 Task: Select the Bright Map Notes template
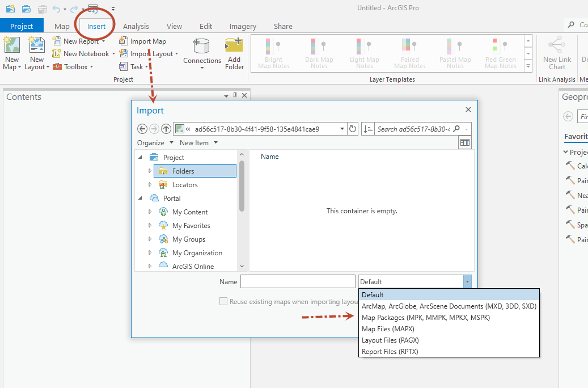[273, 53]
